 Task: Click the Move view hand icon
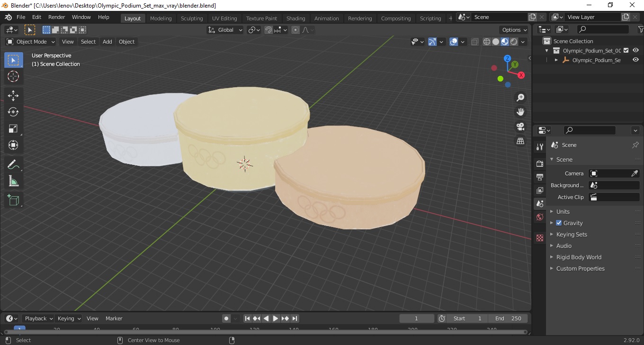pyautogui.click(x=520, y=112)
